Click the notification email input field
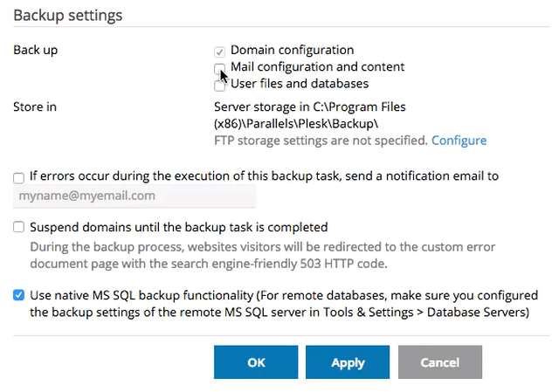Image resolution: width=559 pixels, height=392 pixels. pyautogui.click(x=135, y=196)
